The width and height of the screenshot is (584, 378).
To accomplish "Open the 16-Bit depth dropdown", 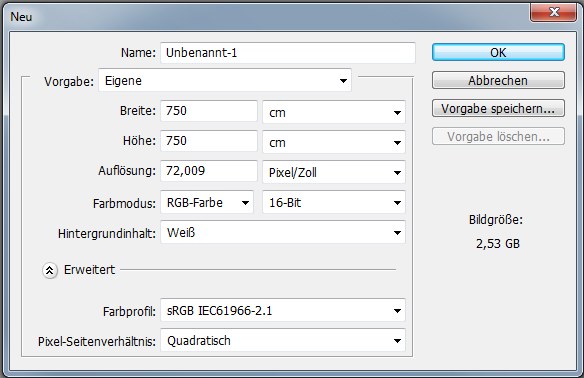I will [x=334, y=202].
